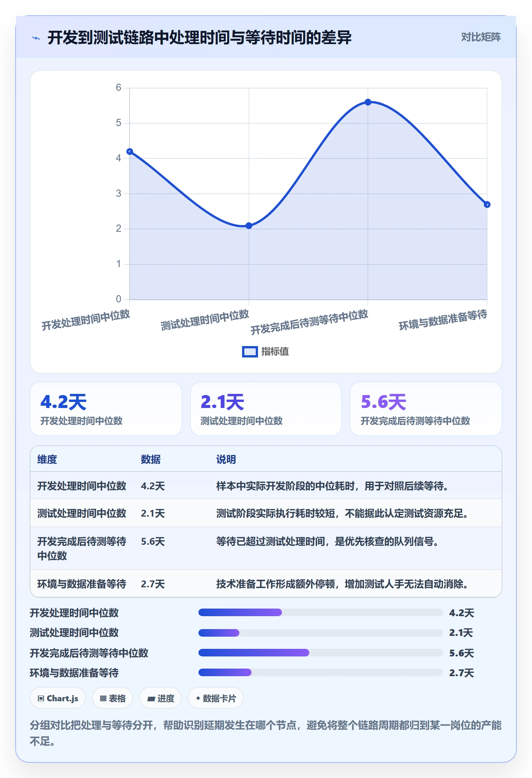Click the grid icon in 表格 chip
This screenshot has height=778, width=532.
[103, 698]
